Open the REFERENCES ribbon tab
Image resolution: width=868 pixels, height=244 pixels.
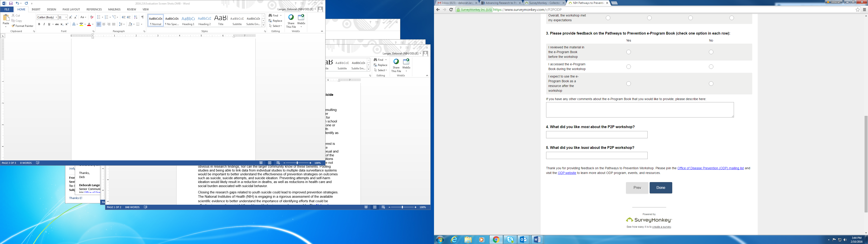[x=94, y=9]
